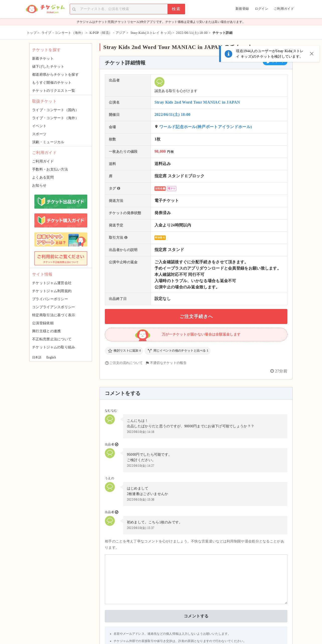The height and width of the screenshot is (644, 322).
Task: Open 不正転売禁止法について sidebar link
Action: coord(52,339)
